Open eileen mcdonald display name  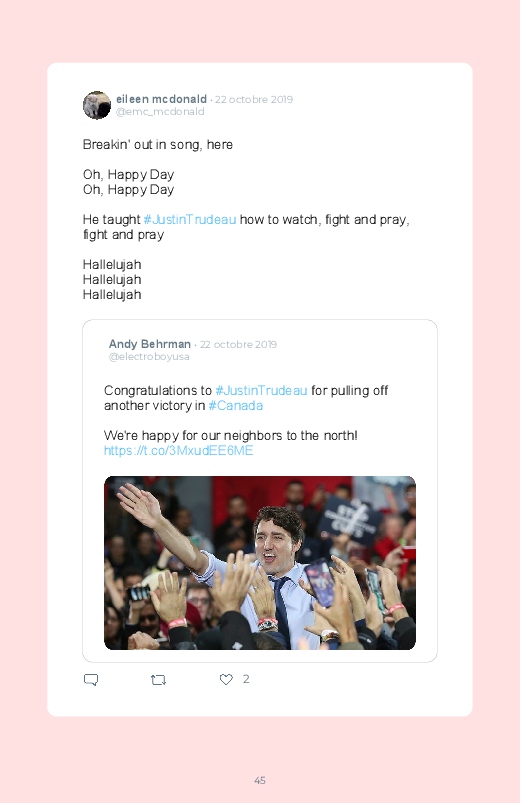click(x=161, y=99)
